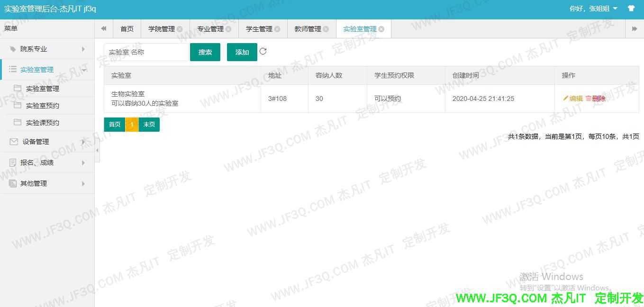Screen dimensions: 644x307
Task: Open 实验室预约 in the sidebar
Action: tap(43, 106)
